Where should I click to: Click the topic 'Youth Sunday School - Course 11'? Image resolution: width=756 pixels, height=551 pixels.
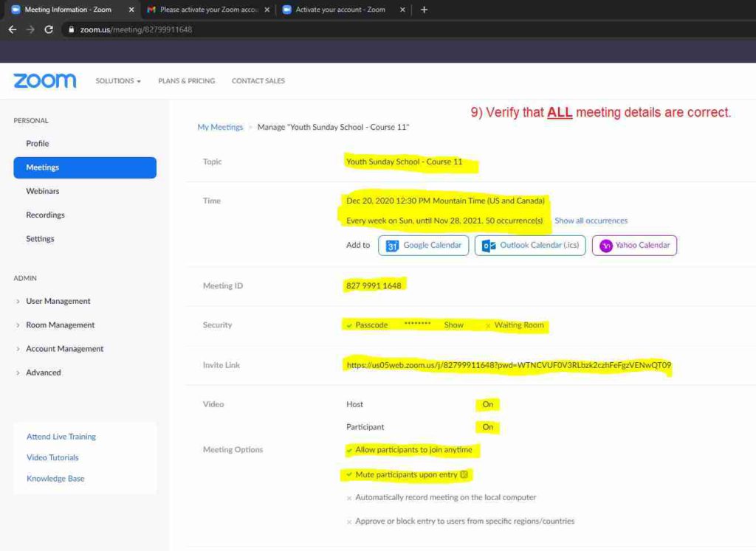[x=404, y=162]
